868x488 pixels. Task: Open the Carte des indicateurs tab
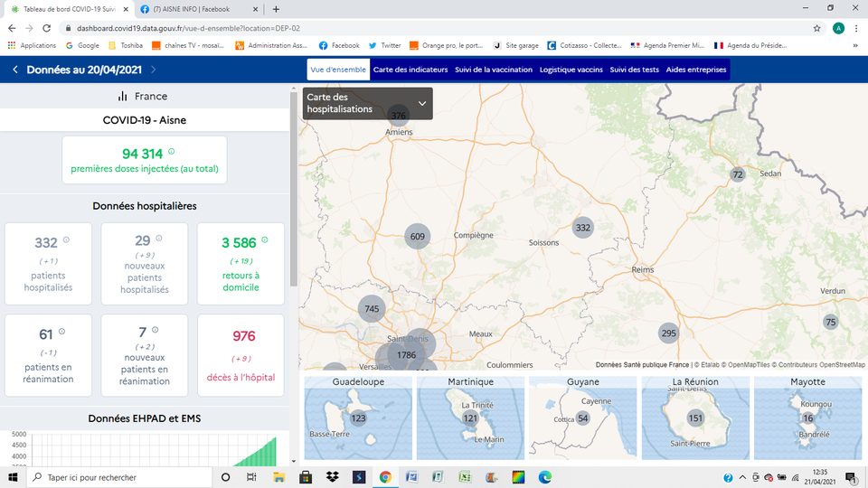[410, 70]
